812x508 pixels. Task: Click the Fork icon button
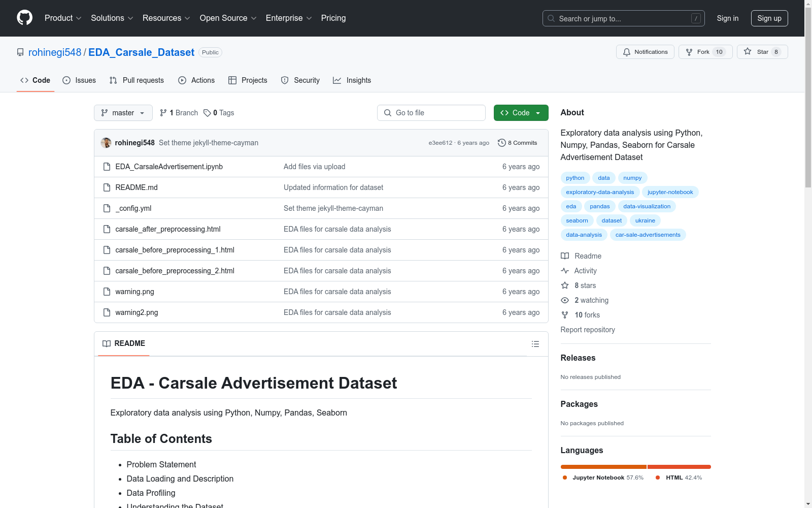(689, 52)
